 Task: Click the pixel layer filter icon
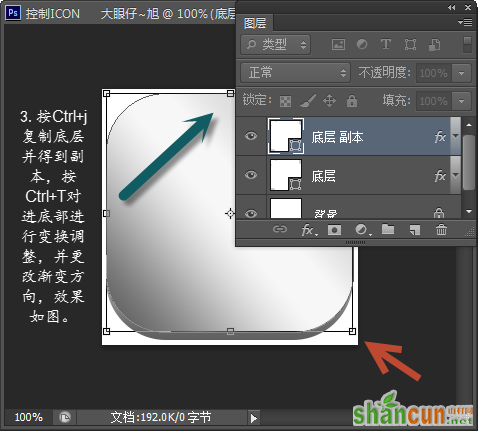[338, 45]
